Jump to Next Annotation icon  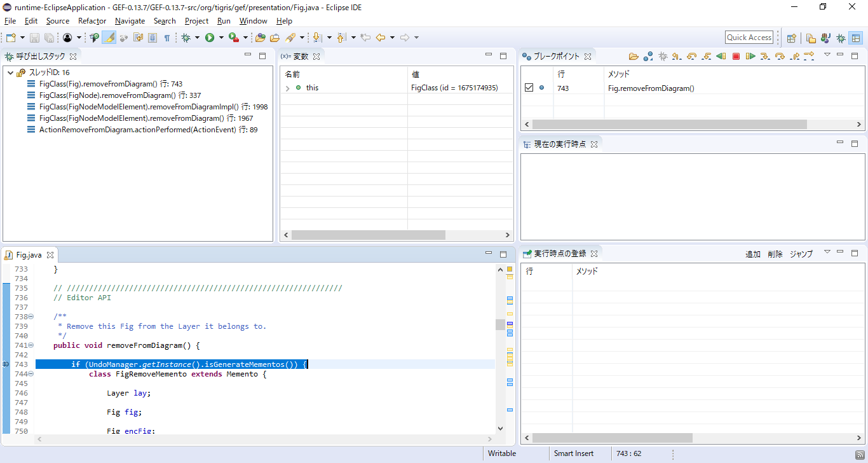click(x=318, y=38)
